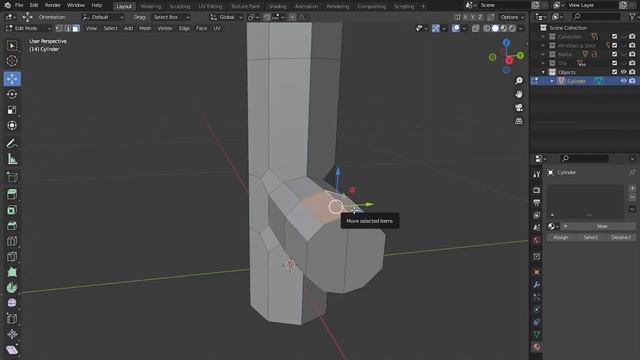Toggle X-ray view in viewport header
Image resolution: width=640 pixels, height=360 pixels.
476,28
